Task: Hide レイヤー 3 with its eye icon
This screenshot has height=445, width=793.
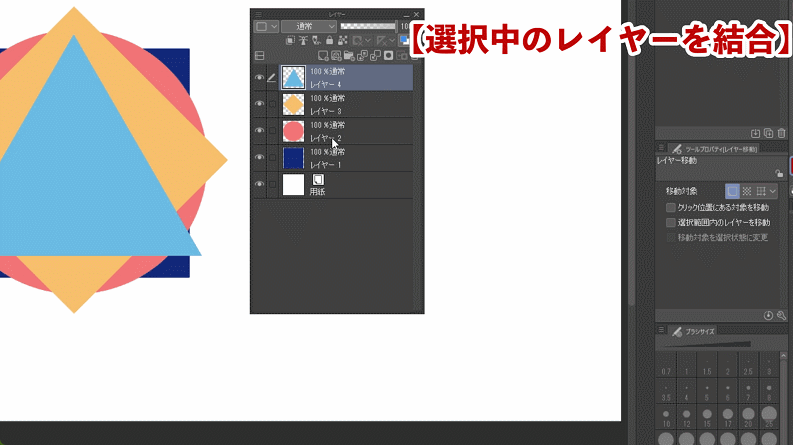Action: [x=259, y=104]
